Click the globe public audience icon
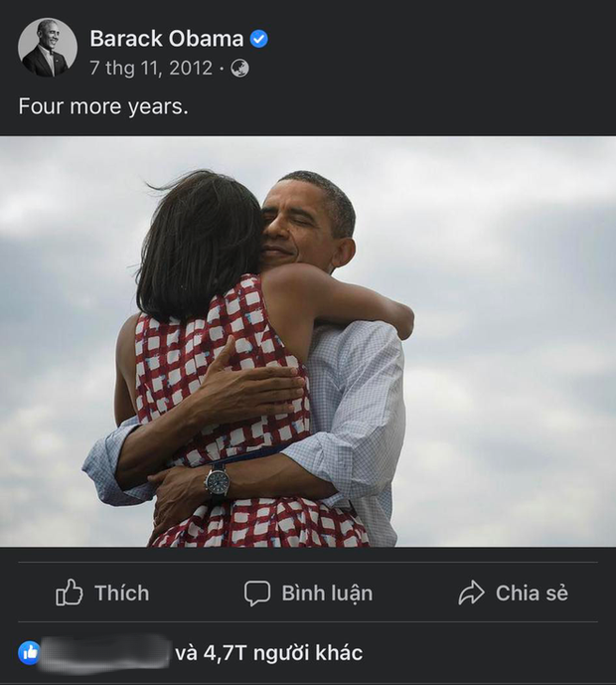The height and width of the screenshot is (685, 616). click(x=239, y=69)
